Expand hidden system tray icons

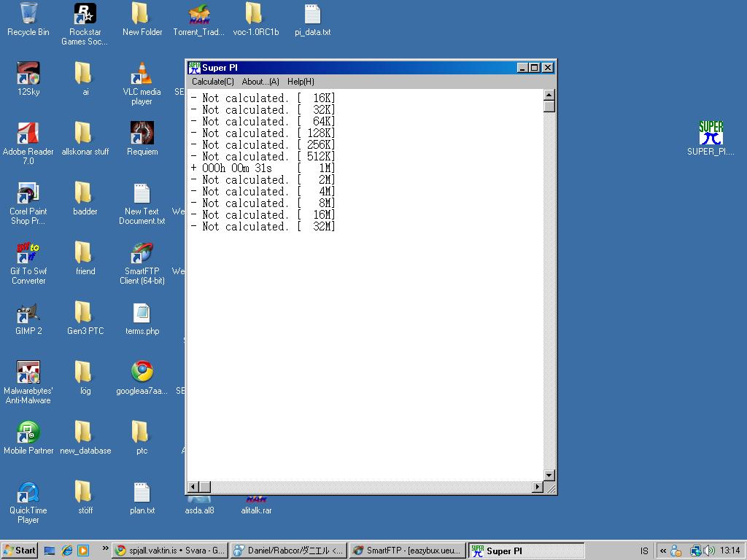662,551
